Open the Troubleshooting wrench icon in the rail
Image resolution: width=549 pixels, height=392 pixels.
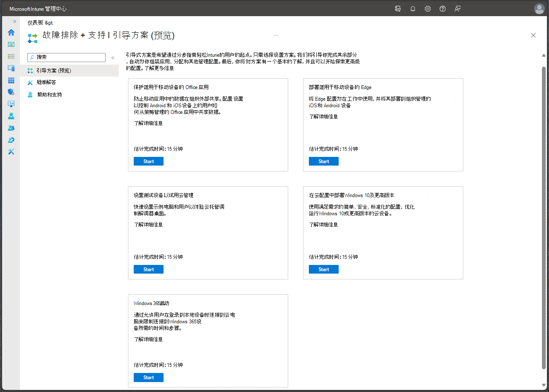11,152
